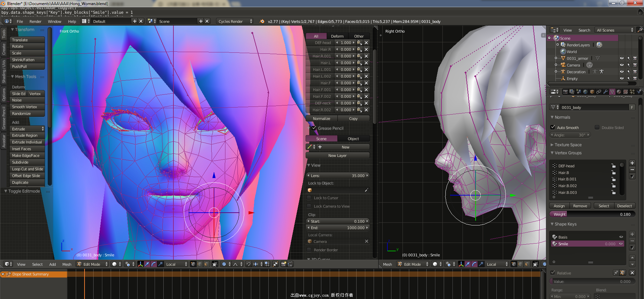Toggle visibility eye of 0031_armor
The height and width of the screenshot is (299, 644).
click(622, 58)
